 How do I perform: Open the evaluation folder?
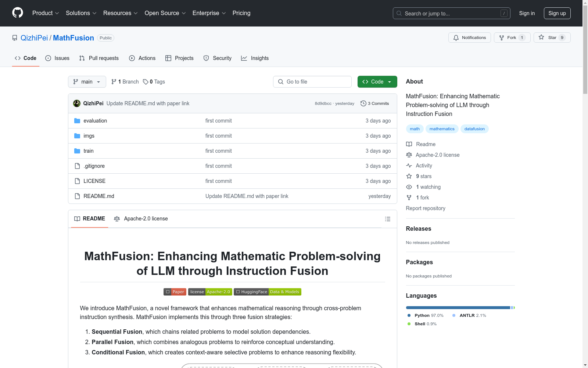[95, 121]
